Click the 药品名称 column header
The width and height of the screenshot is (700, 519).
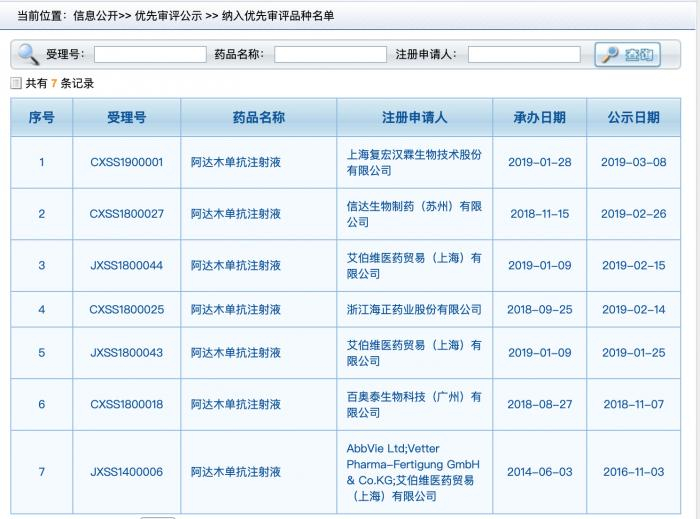(x=258, y=117)
